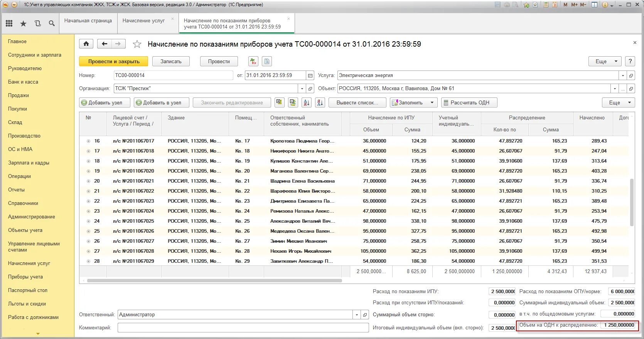This screenshot has height=339, width=644.
Task: Click Вывести список button
Action: tap(358, 102)
